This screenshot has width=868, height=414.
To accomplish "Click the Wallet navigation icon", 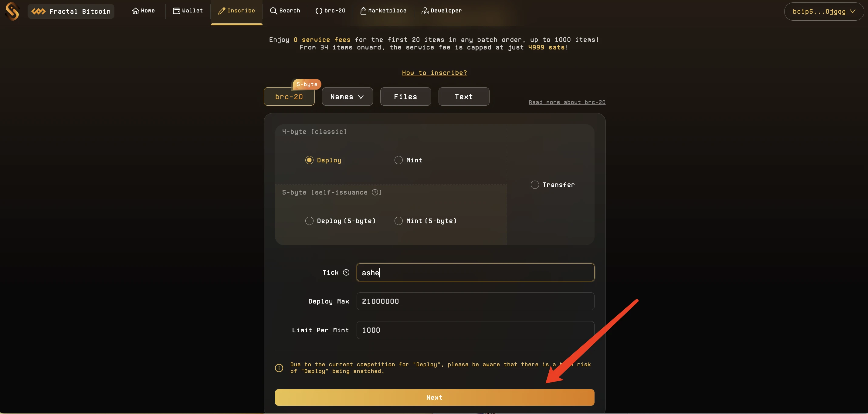I will 176,11.
